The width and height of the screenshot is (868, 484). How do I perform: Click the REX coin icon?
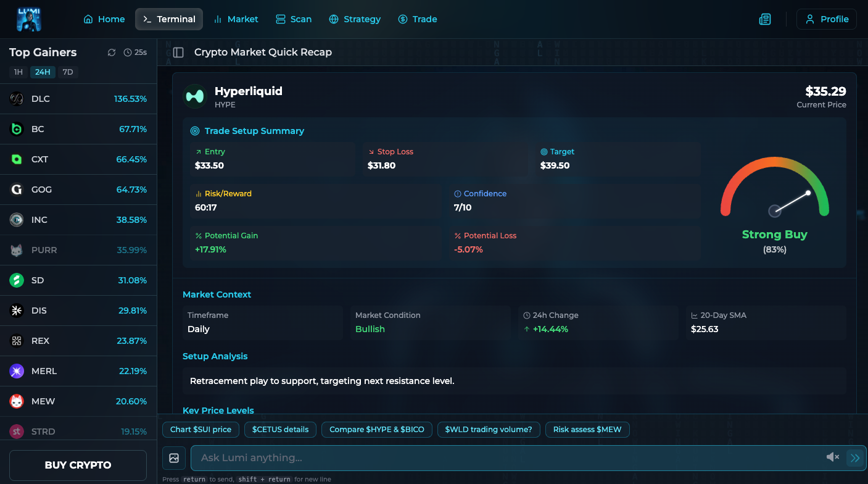coord(17,341)
